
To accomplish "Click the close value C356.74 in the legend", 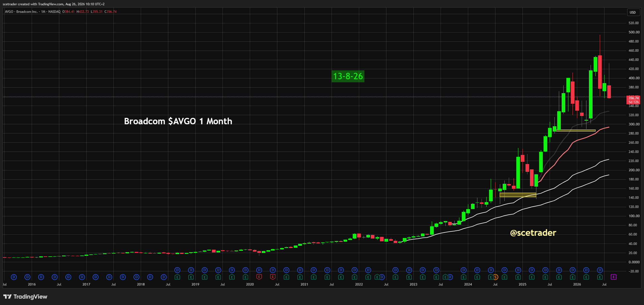I will click(x=110, y=12).
